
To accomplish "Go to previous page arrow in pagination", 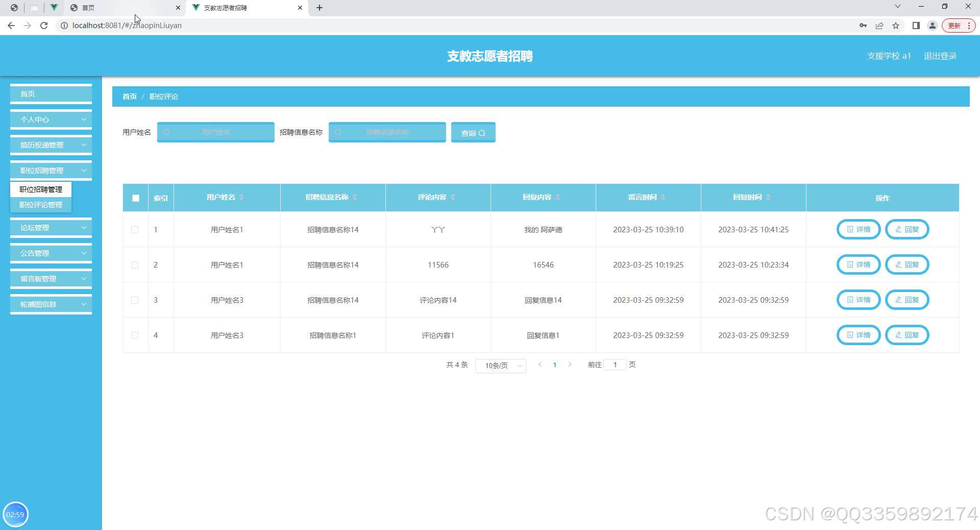I will tap(540, 365).
